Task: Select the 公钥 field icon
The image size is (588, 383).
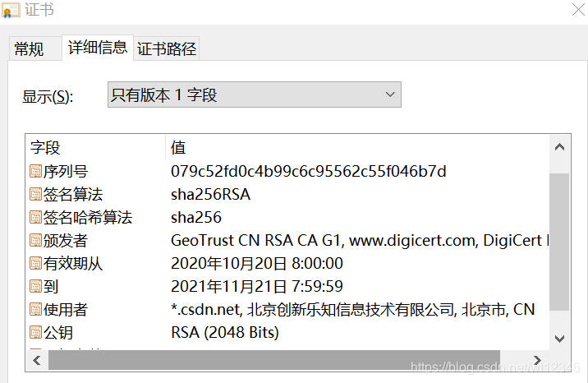Action: [x=35, y=332]
